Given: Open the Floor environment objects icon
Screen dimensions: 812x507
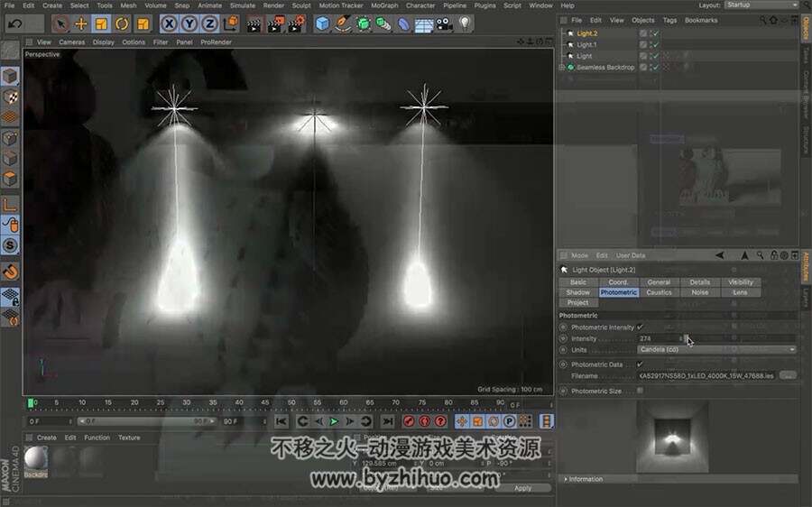Looking at the screenshot, I should (424, 24).
